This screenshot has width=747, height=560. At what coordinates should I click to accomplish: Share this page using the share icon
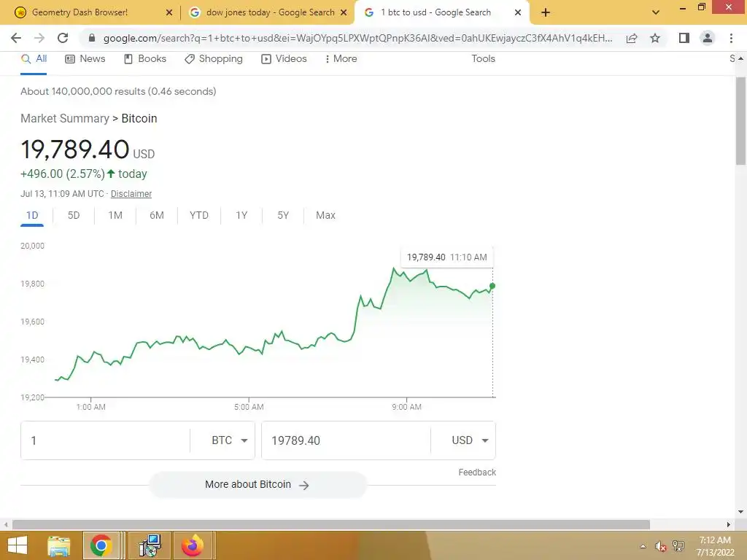(x=632, y=38)
